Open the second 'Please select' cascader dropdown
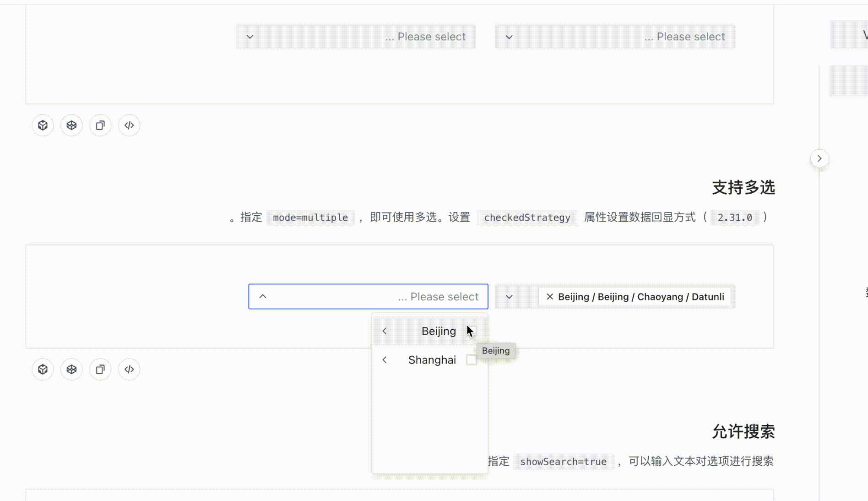868x501 pixels. coord(614,36)
